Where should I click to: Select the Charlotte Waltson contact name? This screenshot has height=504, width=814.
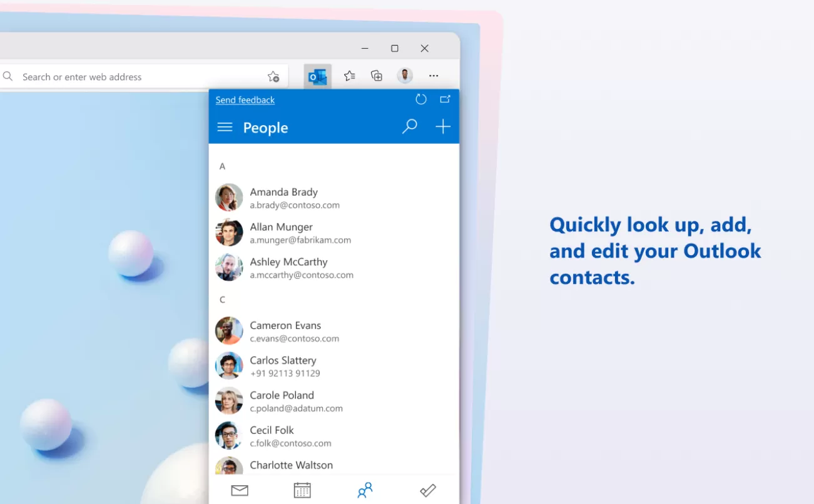coord(292,465)
